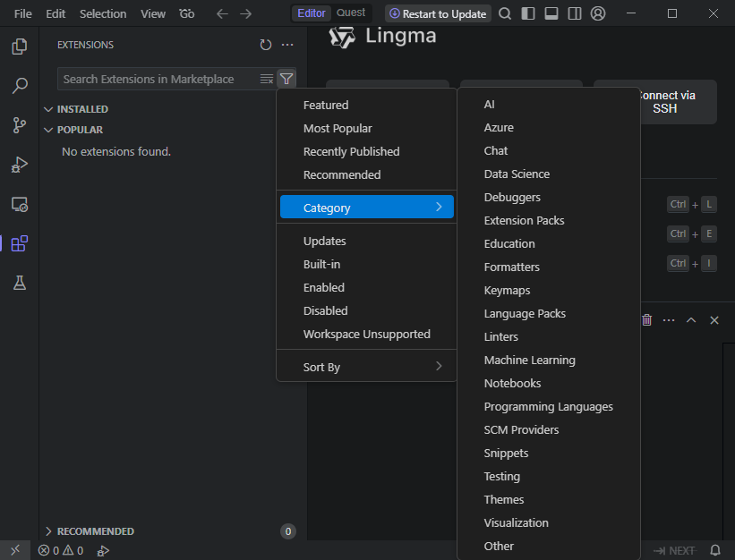Toggle bottom panel layout icon
735x560 pixels.
pyautogui.click(x=551, y=13)
